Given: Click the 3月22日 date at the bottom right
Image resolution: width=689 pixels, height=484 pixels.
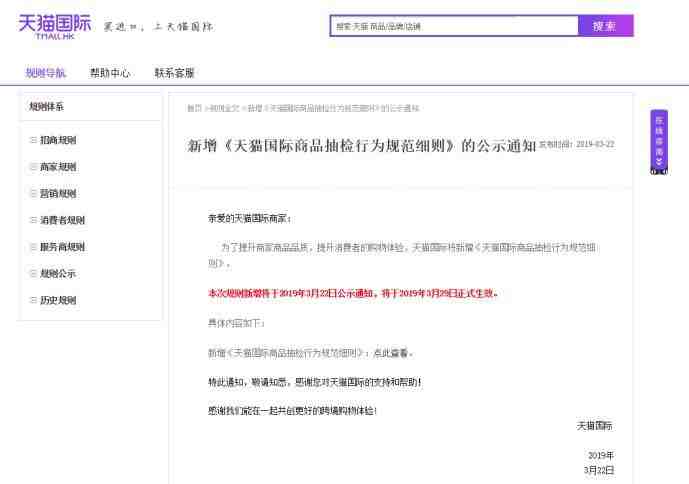Looking at the screenshot, I should 599,470.
